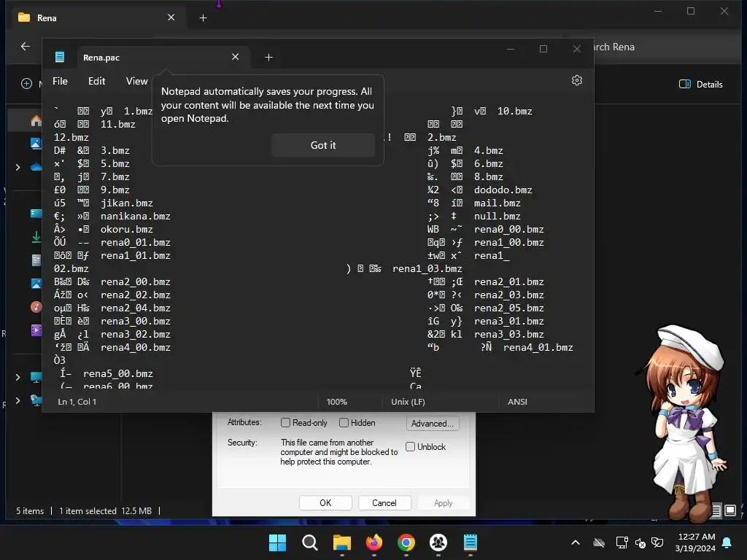The image size is (747, 560).
Task: Open Notepad line ending Unix (LF) selector
Action: pyautogui.click(x=408, y=402)
